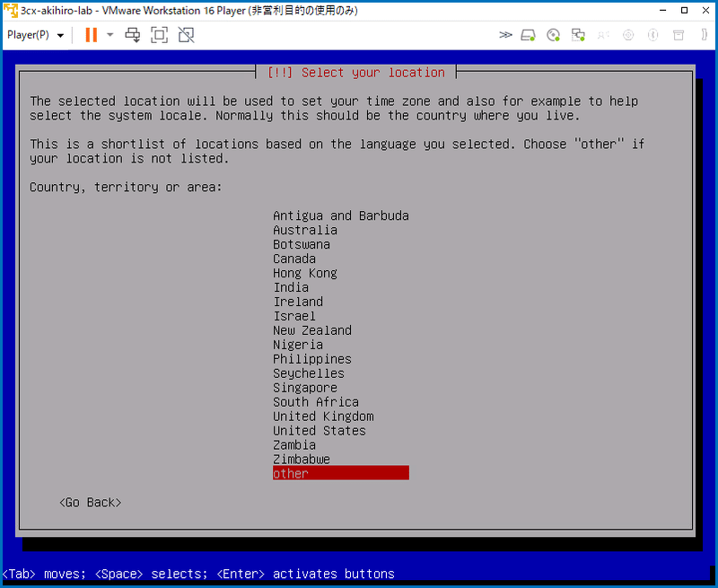Select Zimbabwe from the list
Viewport: 718px width, 588px height.
coord(341,459)
